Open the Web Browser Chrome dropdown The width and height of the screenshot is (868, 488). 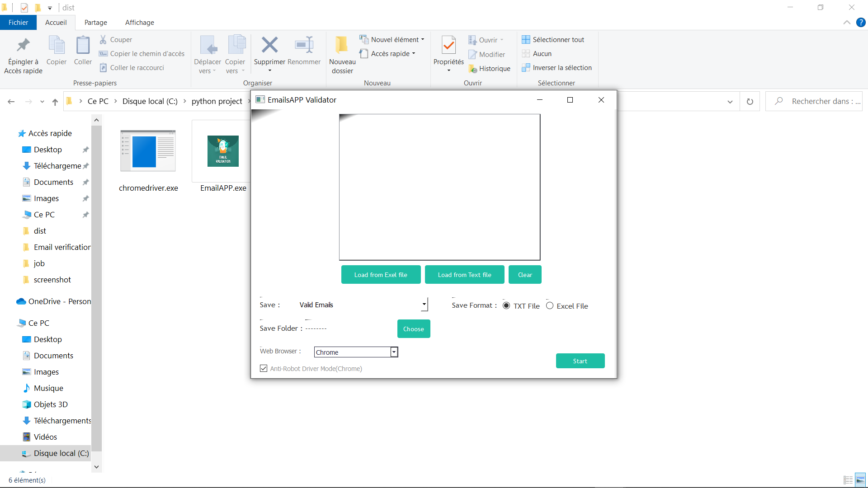[394, 352]
